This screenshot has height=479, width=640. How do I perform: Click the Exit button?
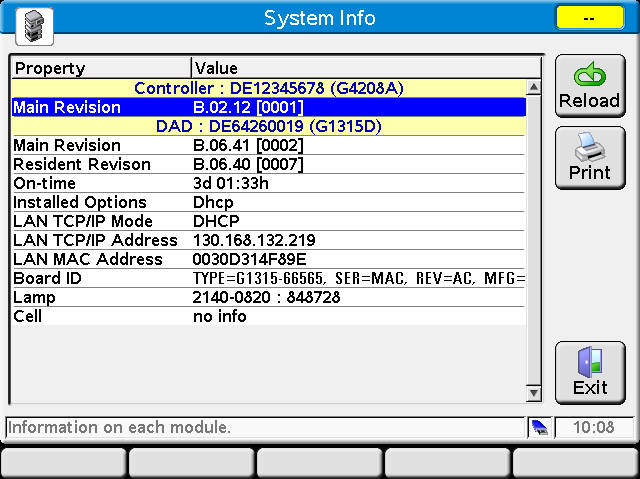coord(590,373)
